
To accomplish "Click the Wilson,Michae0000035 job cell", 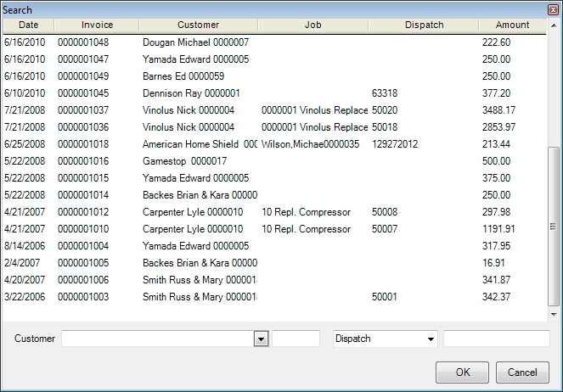I will (310, 144).
